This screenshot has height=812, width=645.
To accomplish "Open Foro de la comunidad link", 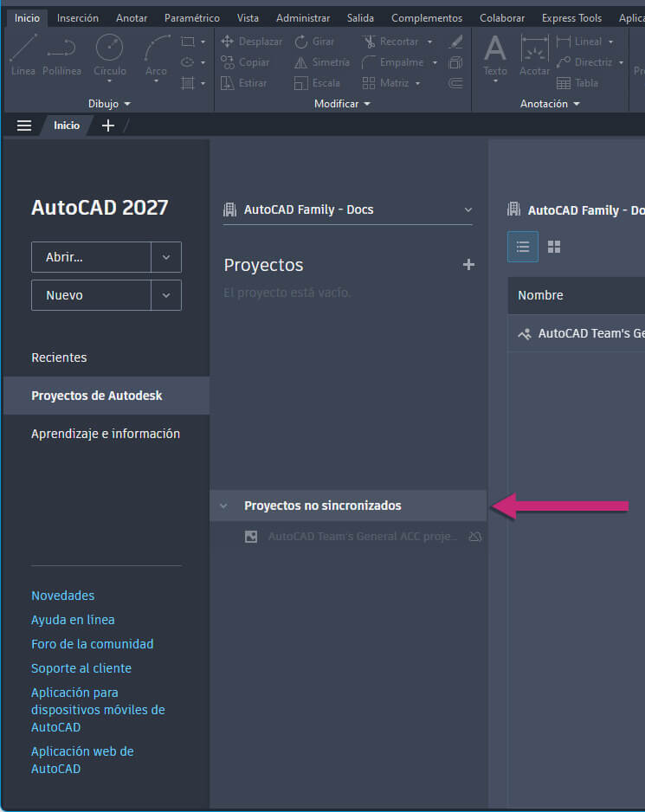I will pyautogui.click(x=93, y=644).
